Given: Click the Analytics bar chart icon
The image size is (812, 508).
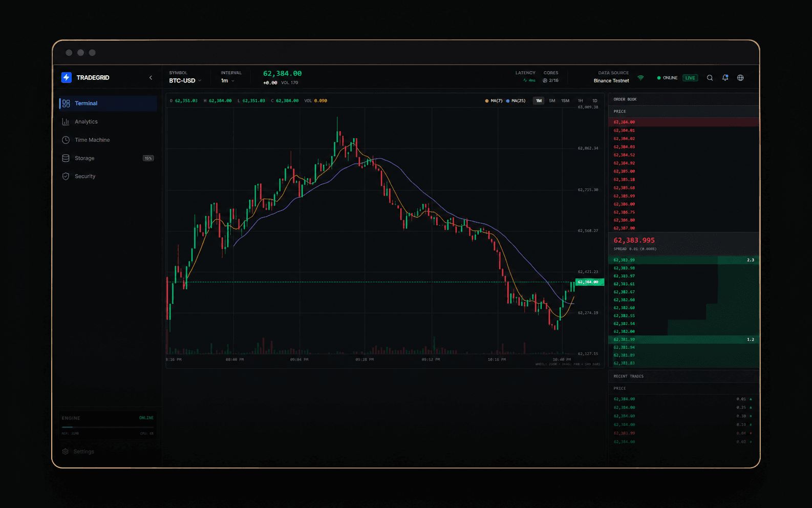Looking at the screenshot, I should coord(66,122).
